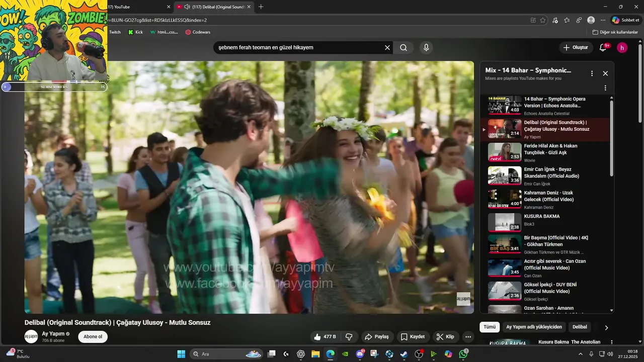Click the magnifier search button

404,47
